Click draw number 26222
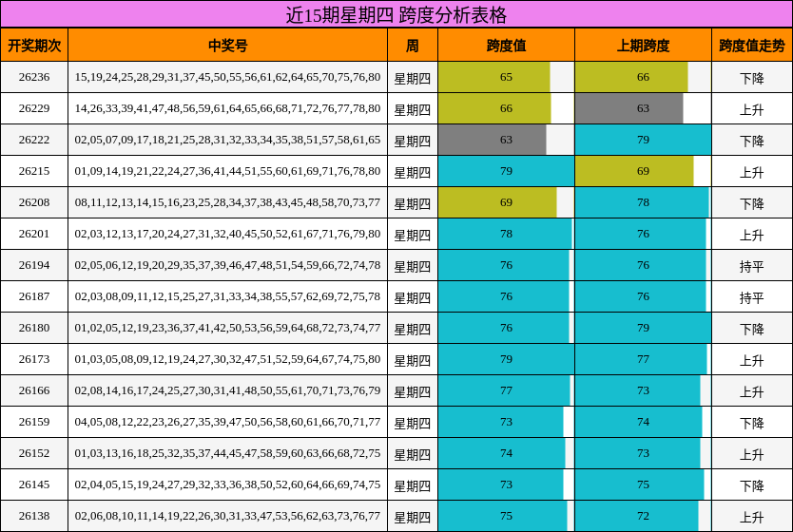The height and width of the screenshot is (532, 793). [x=34, y=140]
